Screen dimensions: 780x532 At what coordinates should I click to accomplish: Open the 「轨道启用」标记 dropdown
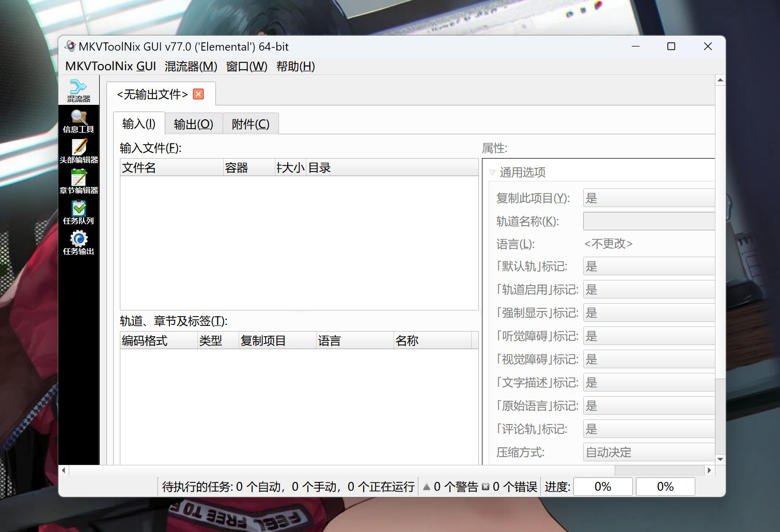click(x=649, y=289)
